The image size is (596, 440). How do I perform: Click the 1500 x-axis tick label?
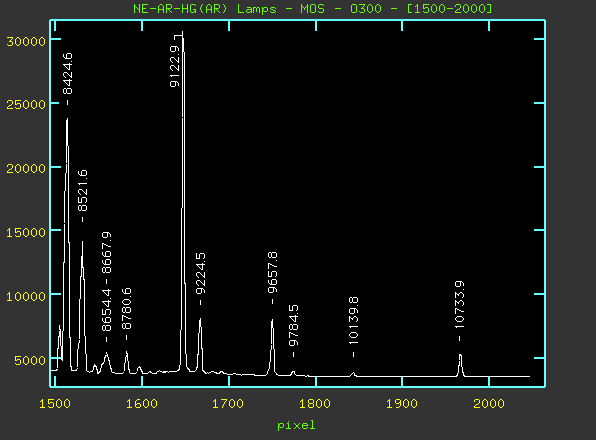(x=55, y=404)
